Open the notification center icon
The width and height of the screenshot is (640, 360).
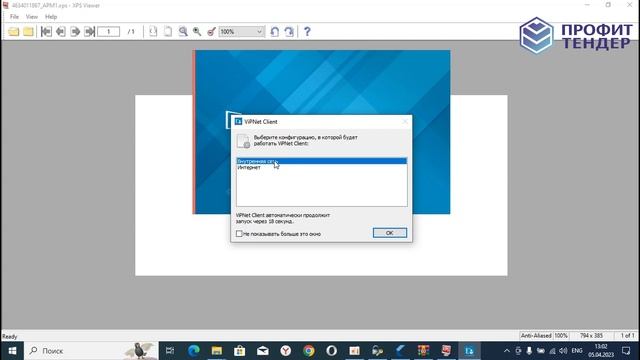(626, 351)
